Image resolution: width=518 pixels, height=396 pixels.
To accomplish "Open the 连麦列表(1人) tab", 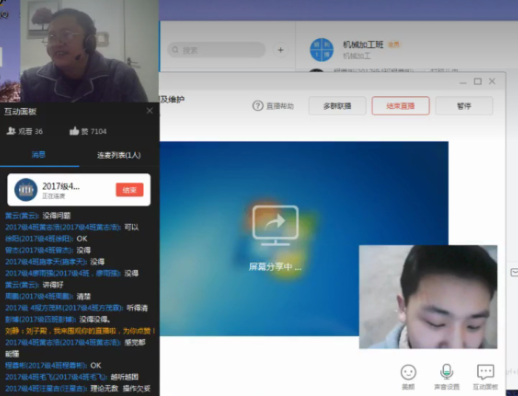I will coord(119,155).
